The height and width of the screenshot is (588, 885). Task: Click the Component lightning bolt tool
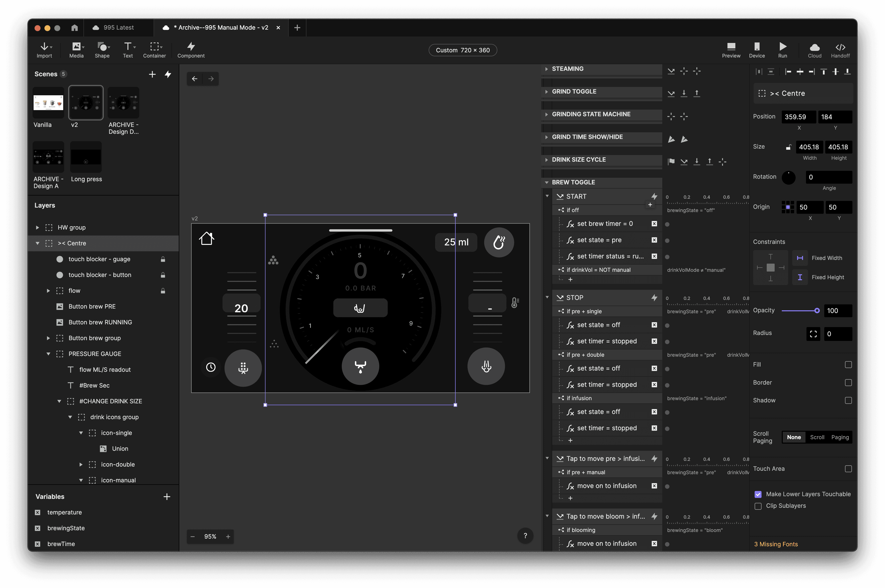click(191, 47)
